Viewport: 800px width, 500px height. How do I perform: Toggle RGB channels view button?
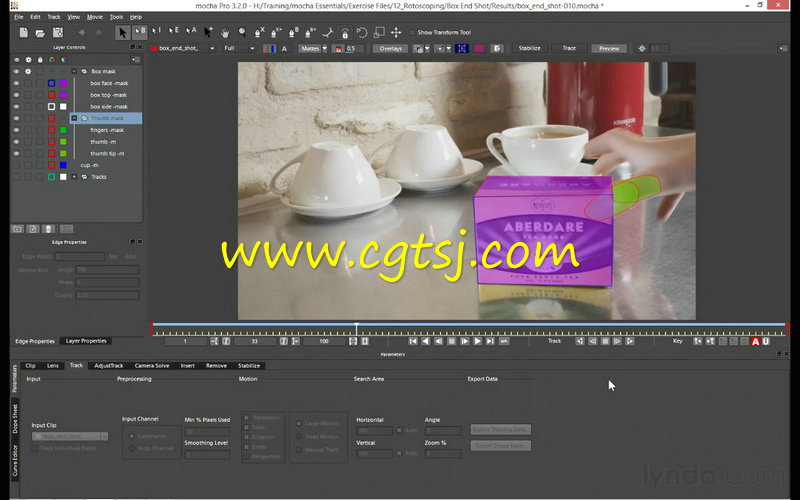click(x=269, y=48)
